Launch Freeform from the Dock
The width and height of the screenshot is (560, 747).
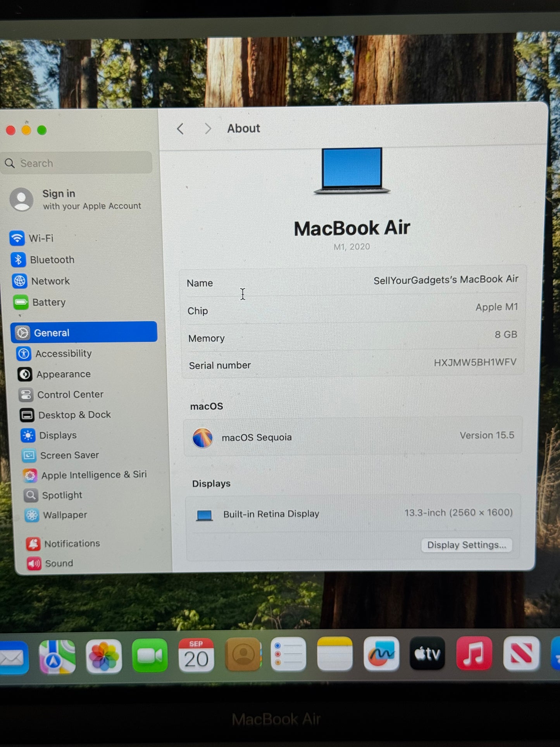pyautogui.click(x=381, y=654)
